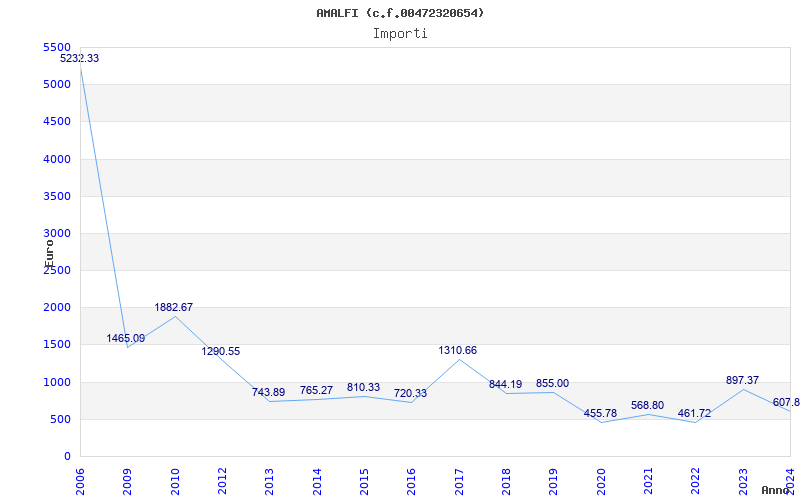Click the Importi subtitle

click(x=400, y=33)
